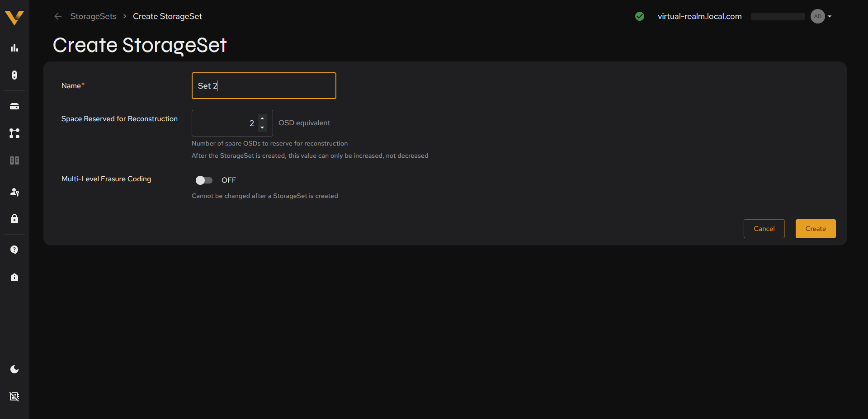The width and height of the screenshot is (868, 419).
Task: Open the split-panel icon in sidebar
Action: [x=14, y=160]
